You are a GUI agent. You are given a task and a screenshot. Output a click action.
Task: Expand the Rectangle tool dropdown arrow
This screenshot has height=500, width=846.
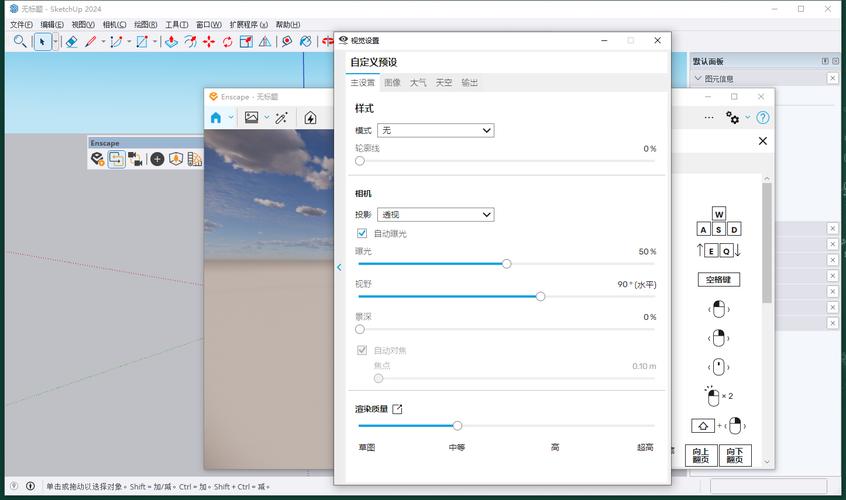point(155,42)
